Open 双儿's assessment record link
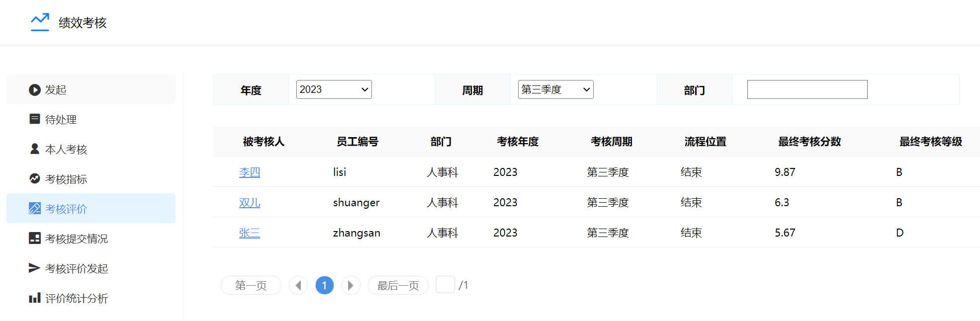Image resolution: width=980 pixels, height=321 pixels. pos(250,203)
